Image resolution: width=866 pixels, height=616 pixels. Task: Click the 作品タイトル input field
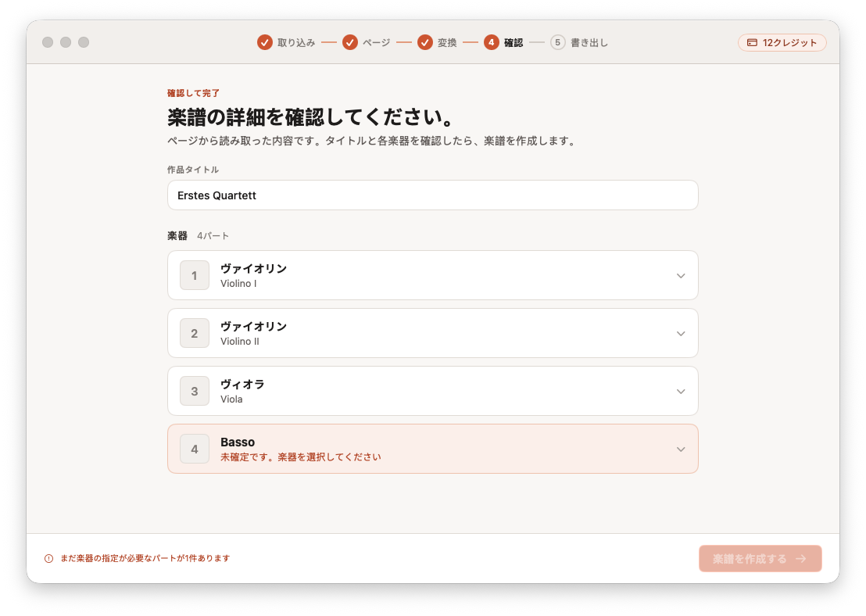tap(432, 195)
